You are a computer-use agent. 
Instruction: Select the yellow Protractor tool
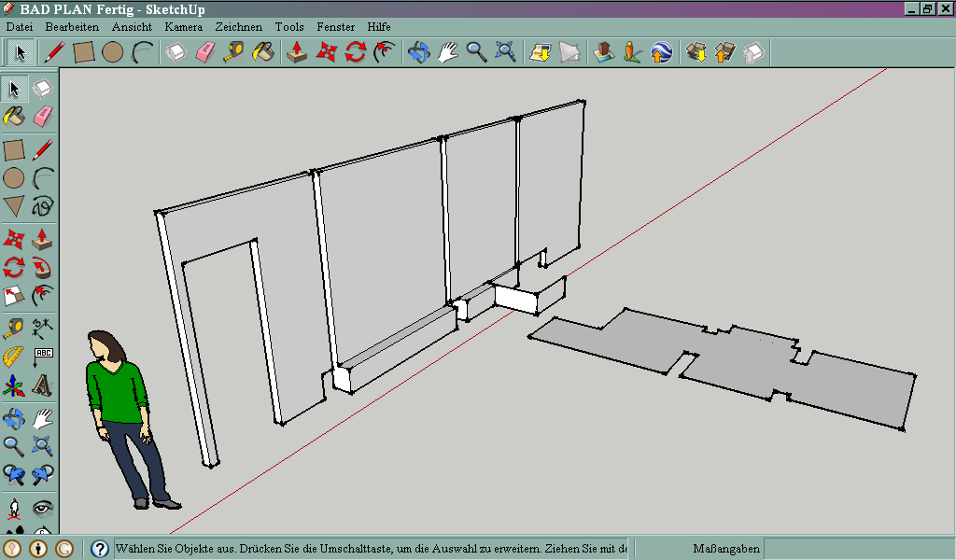13,357
